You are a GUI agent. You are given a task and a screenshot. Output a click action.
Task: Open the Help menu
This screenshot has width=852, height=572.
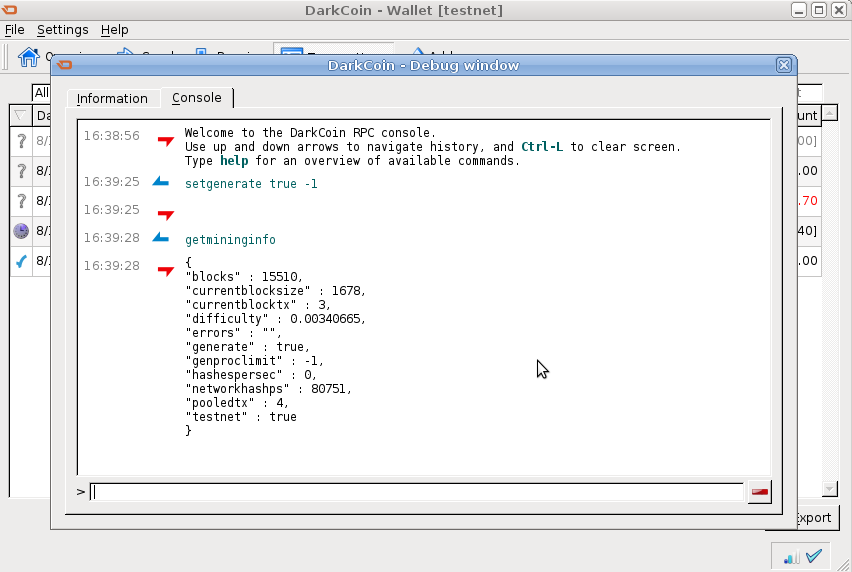115,30
